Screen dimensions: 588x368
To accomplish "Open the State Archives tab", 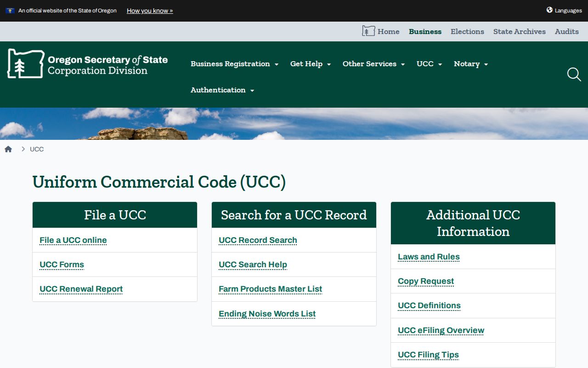I will tap(520, 32).
